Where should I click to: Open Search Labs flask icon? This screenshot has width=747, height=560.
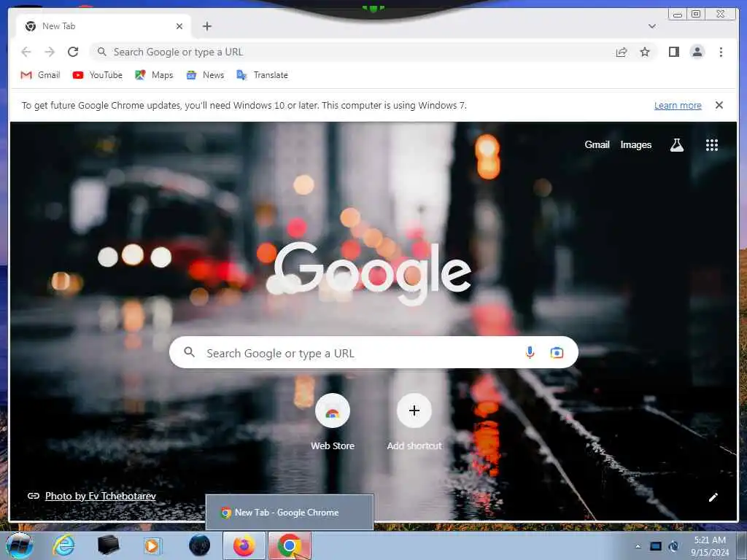coord(676,145)
